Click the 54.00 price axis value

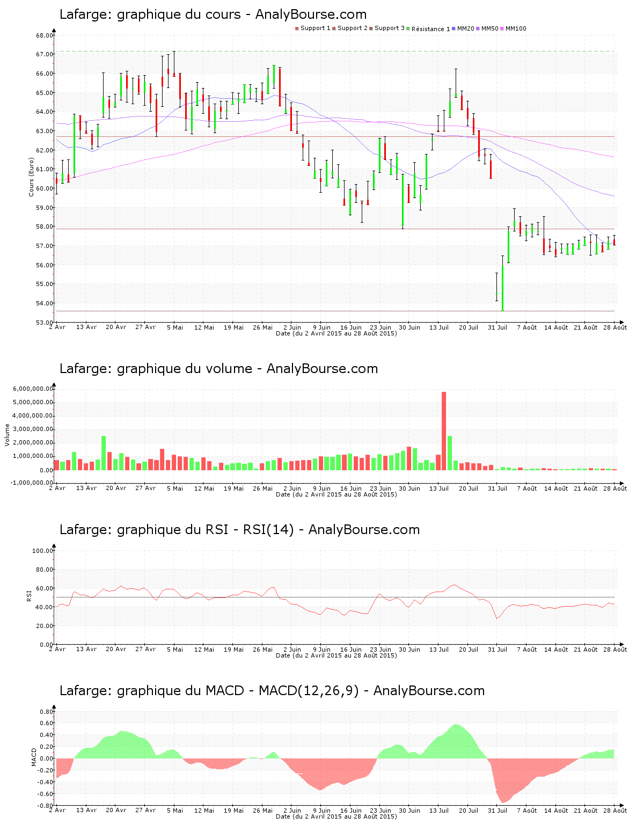click(45, 304)
